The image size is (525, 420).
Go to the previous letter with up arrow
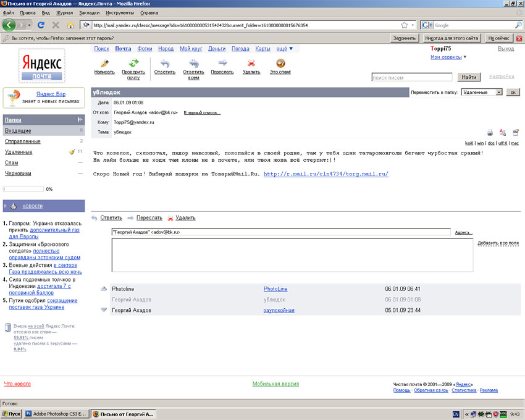(x=104, y=288)
